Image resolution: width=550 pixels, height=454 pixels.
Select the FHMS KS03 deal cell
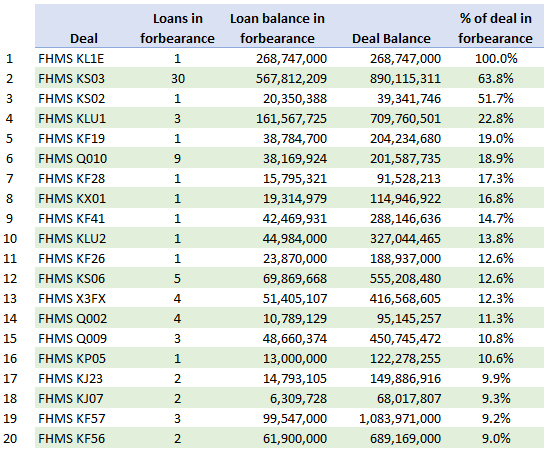pyautogui.click(x=71, y=78)
